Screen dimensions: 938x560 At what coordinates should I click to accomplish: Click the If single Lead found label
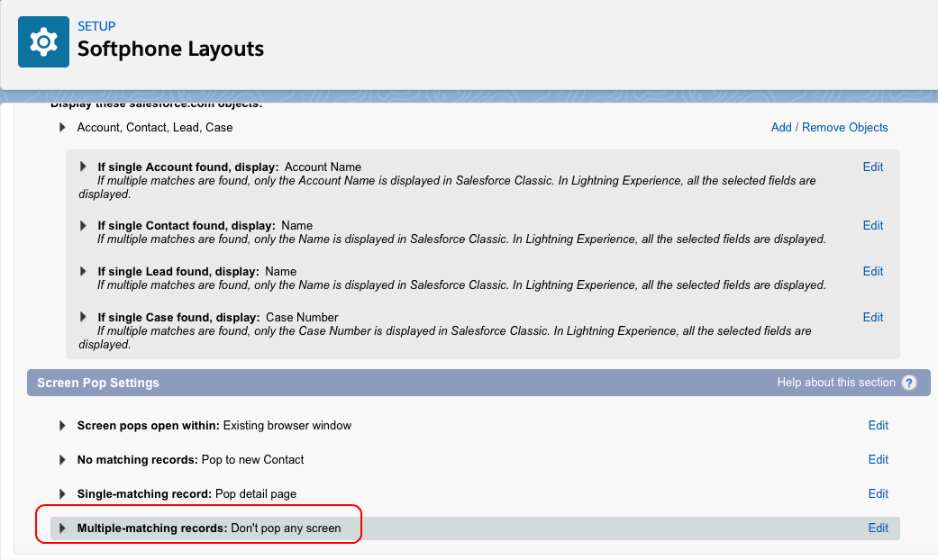pos(178,271)
